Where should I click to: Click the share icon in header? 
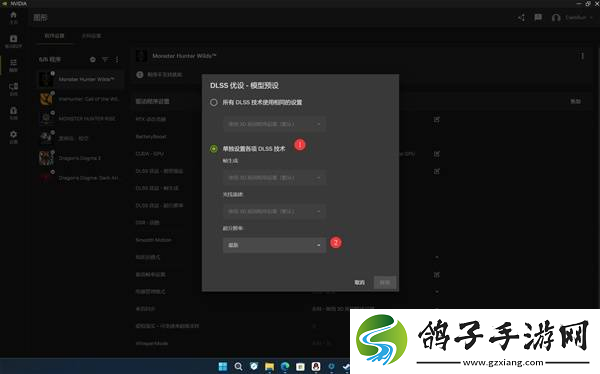click(x=521, y=18)
